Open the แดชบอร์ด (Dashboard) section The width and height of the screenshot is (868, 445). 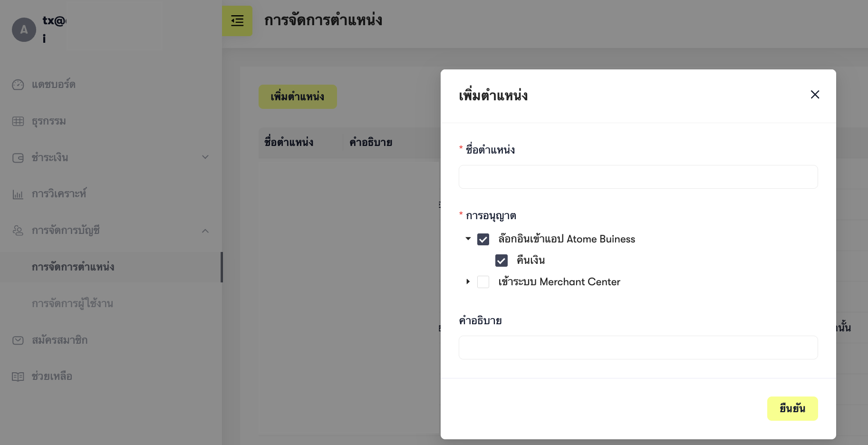18,84
